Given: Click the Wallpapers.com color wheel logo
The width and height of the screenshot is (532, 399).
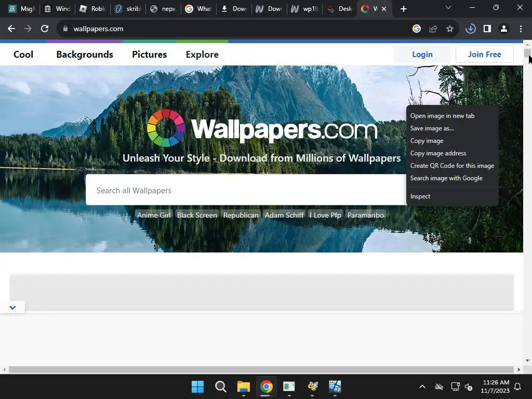Looking at the screenshot, I should pyautogui.click(x=166, y=128).
